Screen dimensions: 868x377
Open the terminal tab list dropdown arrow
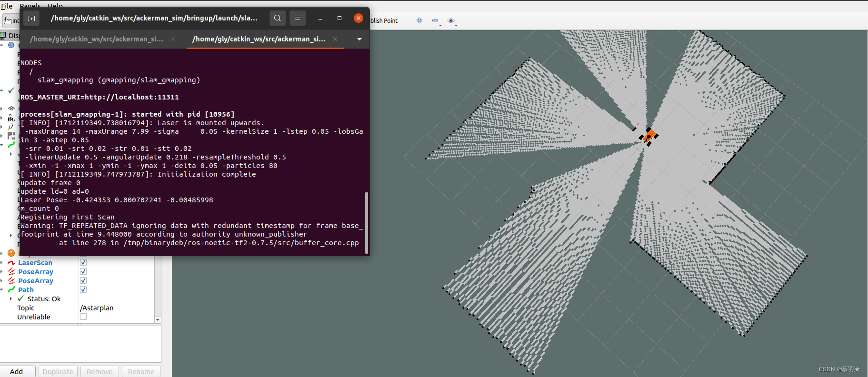point(359,39)
